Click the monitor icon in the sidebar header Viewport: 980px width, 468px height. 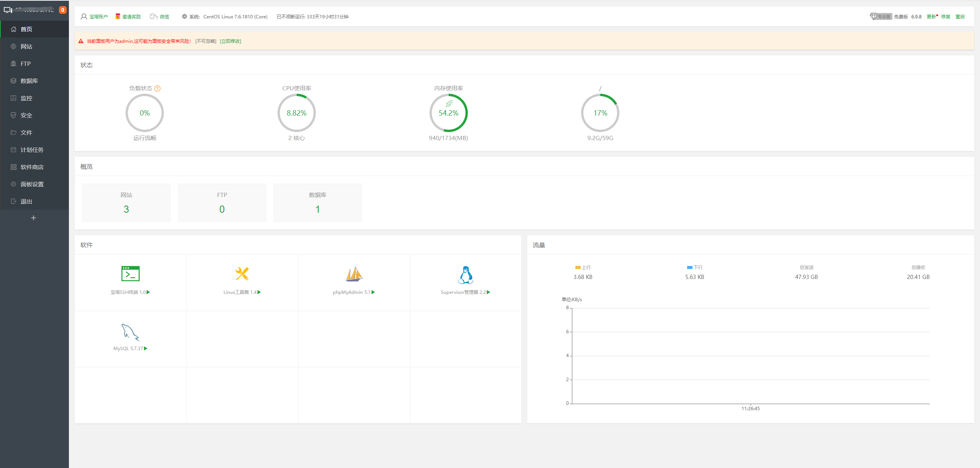(x=8, y=10)
